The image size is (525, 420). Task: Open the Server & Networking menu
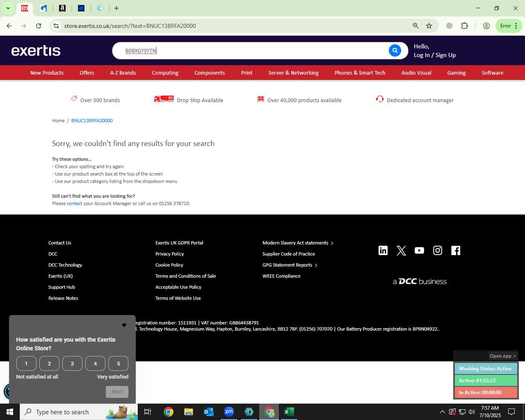(293, 73)
